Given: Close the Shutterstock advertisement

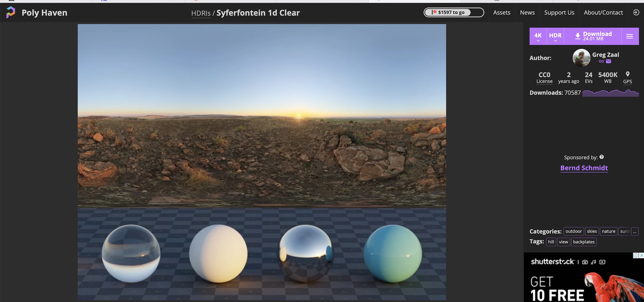Looking at the screenshot, I should [x=641, y=255].
